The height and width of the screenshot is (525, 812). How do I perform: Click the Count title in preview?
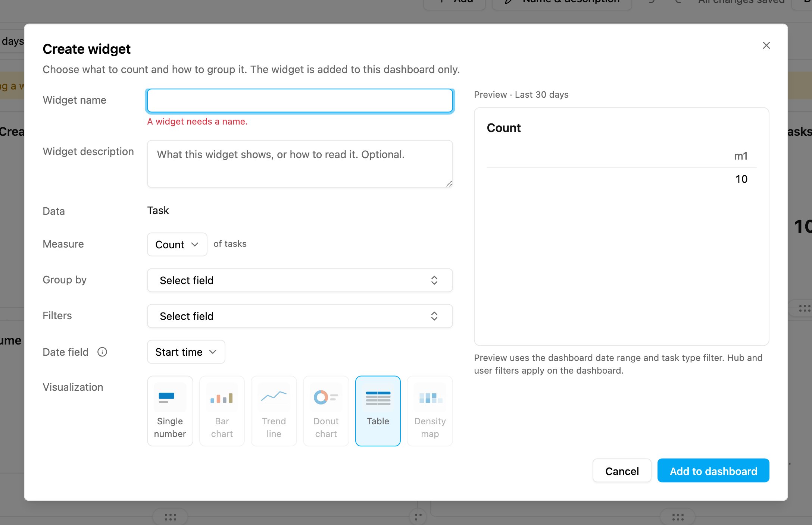point(504,128)
